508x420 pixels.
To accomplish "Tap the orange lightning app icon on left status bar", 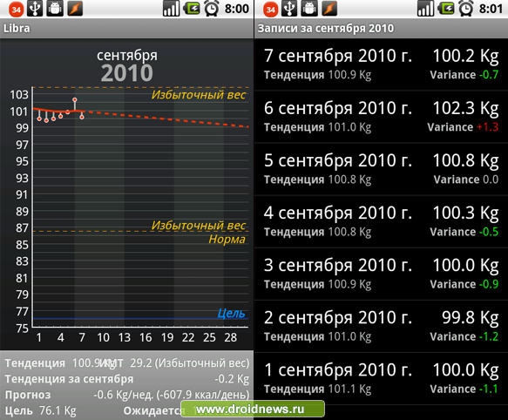I will point(75,9).
